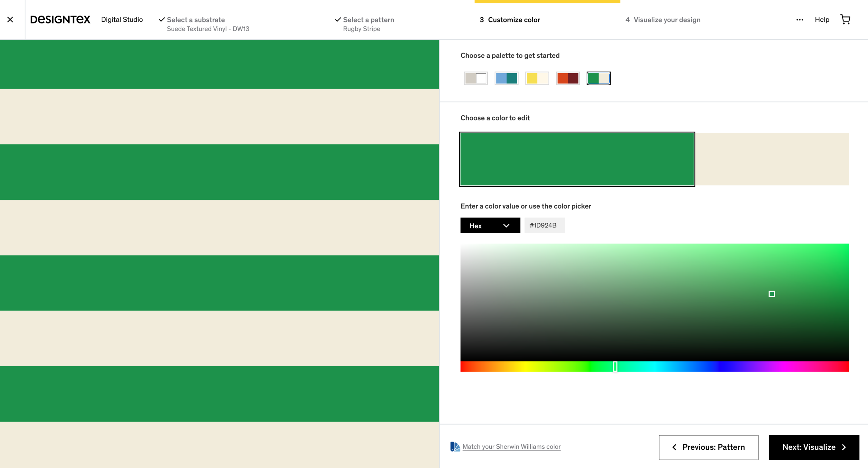Click the yellow color swatch in palette
This screenshot has height=468, width=868.
coord(537,78)
